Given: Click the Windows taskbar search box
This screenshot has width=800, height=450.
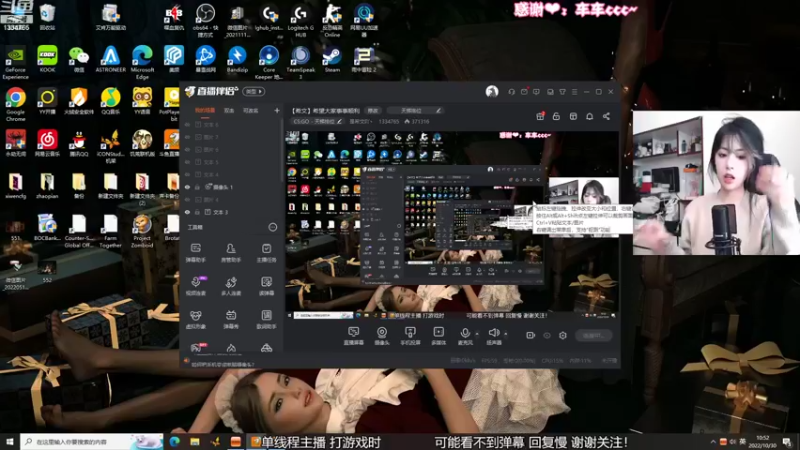Looking at the screenshot, I should click(x=92, y=441).
